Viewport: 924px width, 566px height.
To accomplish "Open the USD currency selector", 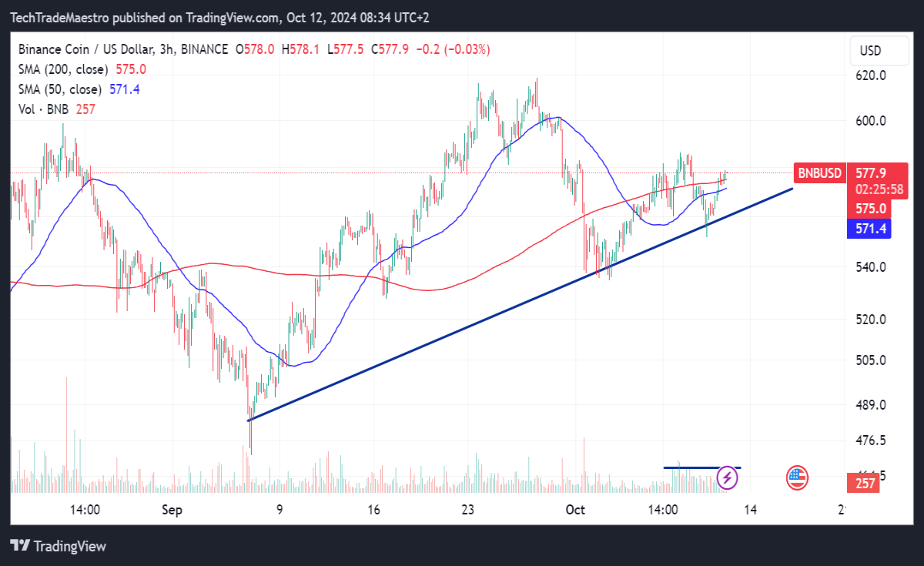I will [x=871, y=52].
